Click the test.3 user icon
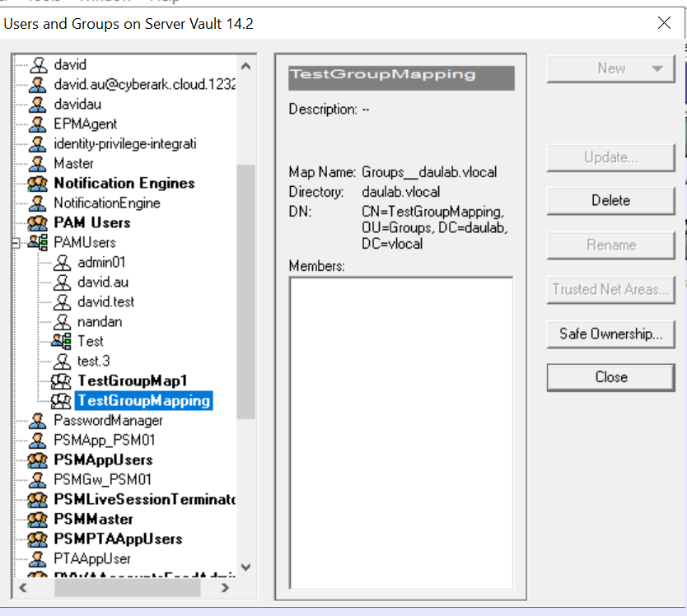The image size is (687, 616). [x=62, y=361]
